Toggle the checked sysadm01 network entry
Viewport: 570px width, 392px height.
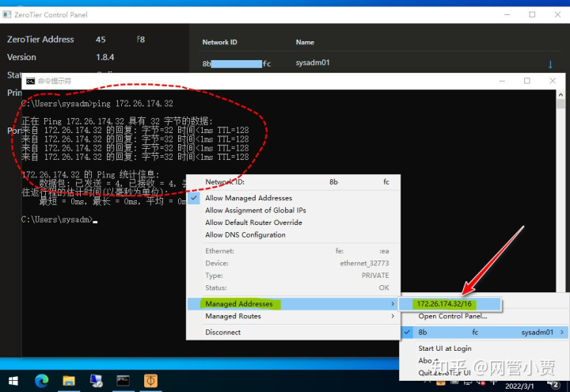484,332
